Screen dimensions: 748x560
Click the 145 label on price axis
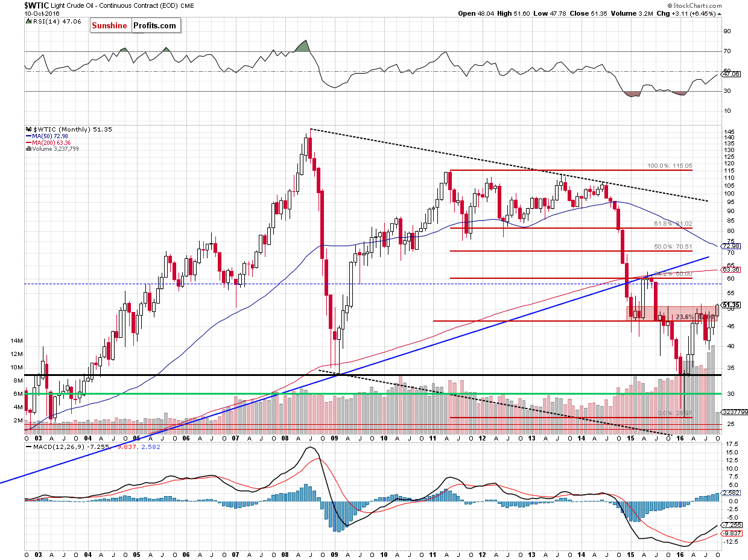click(729, 132)
